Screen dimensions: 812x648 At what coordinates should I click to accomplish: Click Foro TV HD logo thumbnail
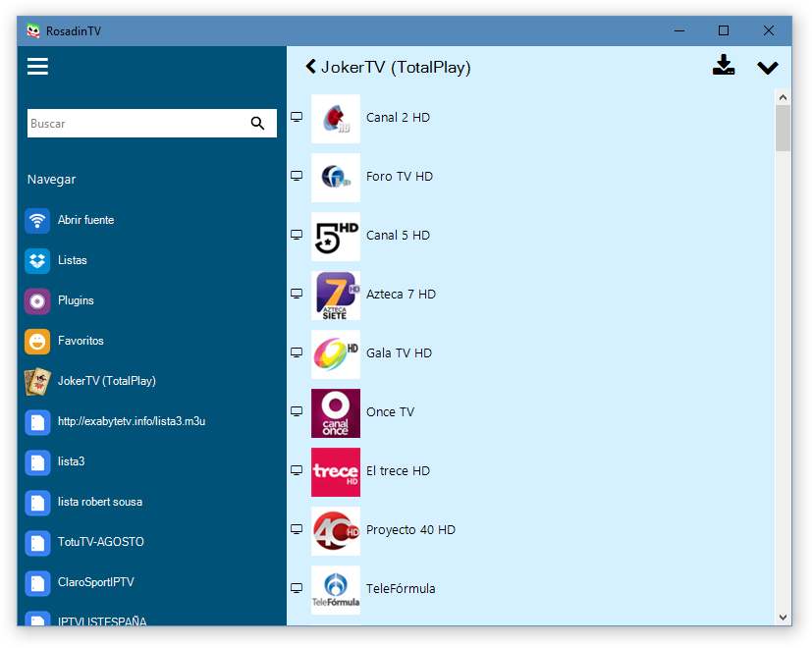[336, 178]
